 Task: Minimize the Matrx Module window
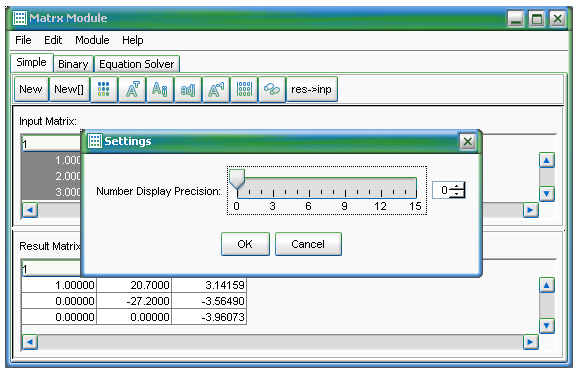pos(516,18)
